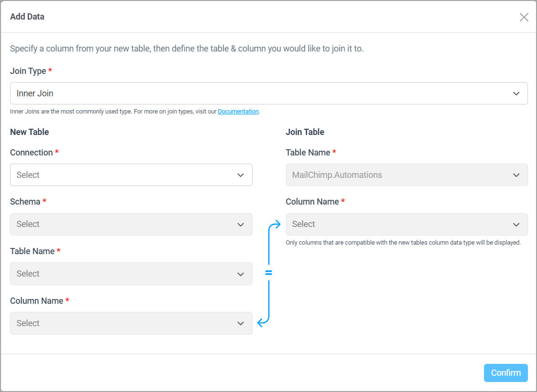Click the blue equals join indicator
This screenshot has height=392, width=537.
[269, 272]
